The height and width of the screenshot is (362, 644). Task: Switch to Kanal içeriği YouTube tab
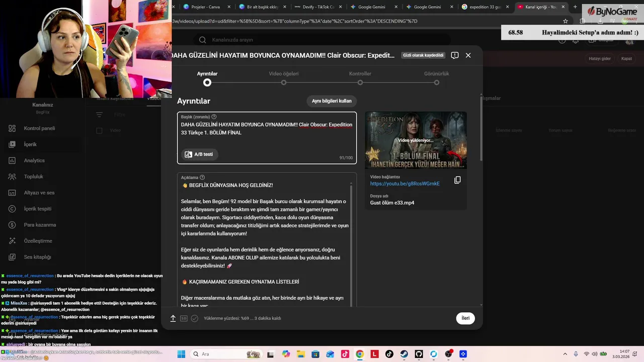pos(541,7)
